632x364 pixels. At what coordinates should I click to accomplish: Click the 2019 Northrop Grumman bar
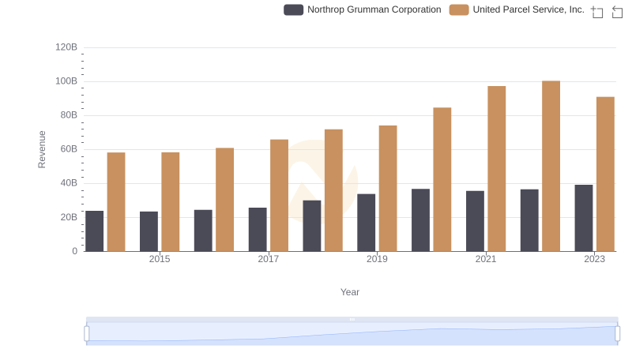tap(367, 223)
